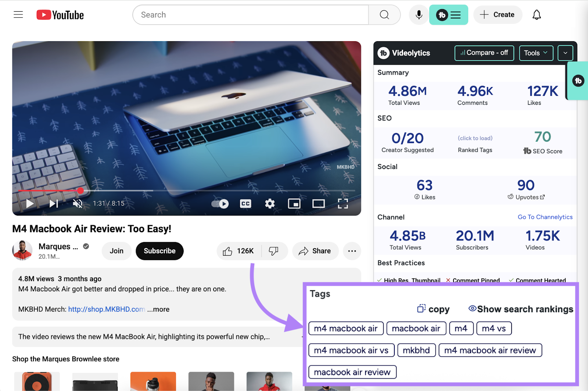Activate the miniplayer icon
Screen dimensions: 588x391
pos(294,203)
